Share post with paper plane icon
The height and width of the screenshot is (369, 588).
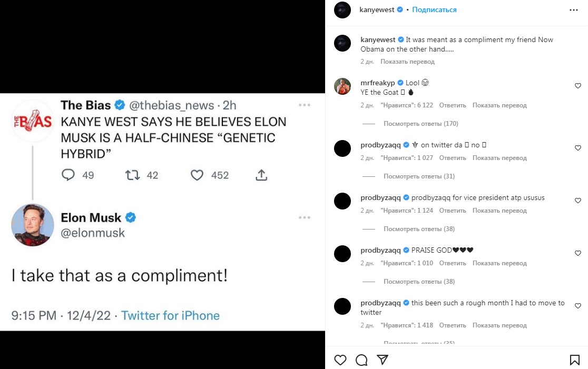click(383, 360)
